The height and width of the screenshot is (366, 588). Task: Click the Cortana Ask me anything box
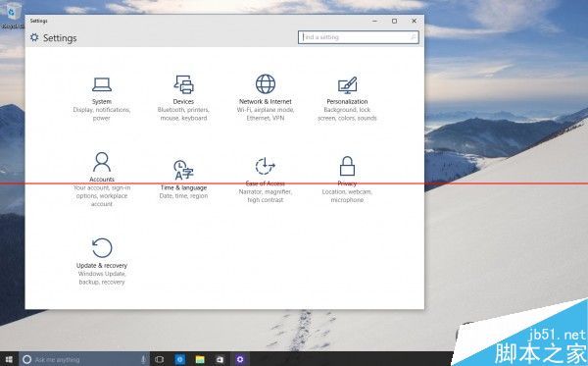click(x=84, y=359)
